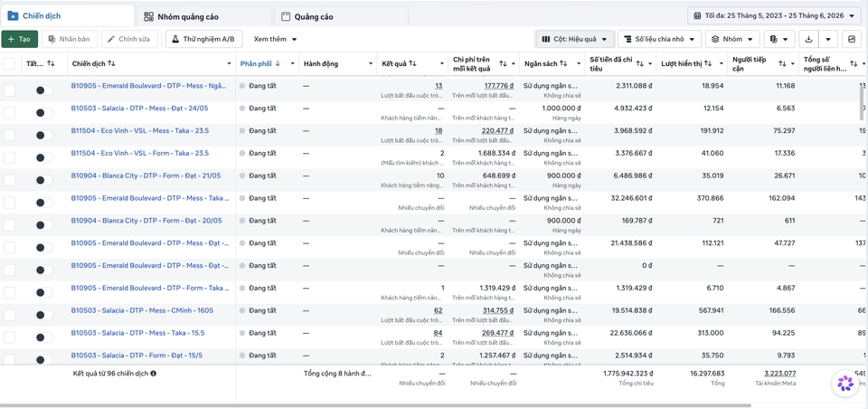
Task: Open Ngân sách column options arrow
Action: point(579,63)
